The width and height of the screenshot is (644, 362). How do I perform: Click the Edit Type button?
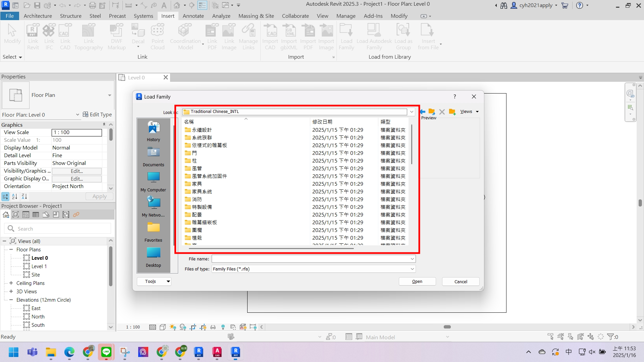[97, 115]
